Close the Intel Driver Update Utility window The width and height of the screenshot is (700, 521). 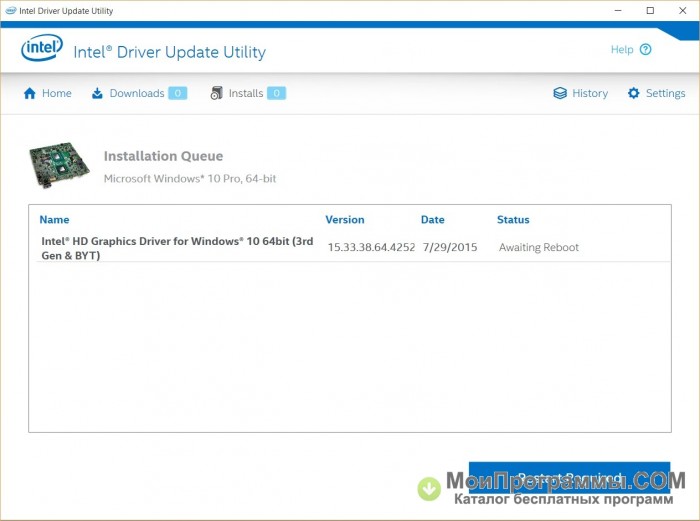[x=683, y=10]
